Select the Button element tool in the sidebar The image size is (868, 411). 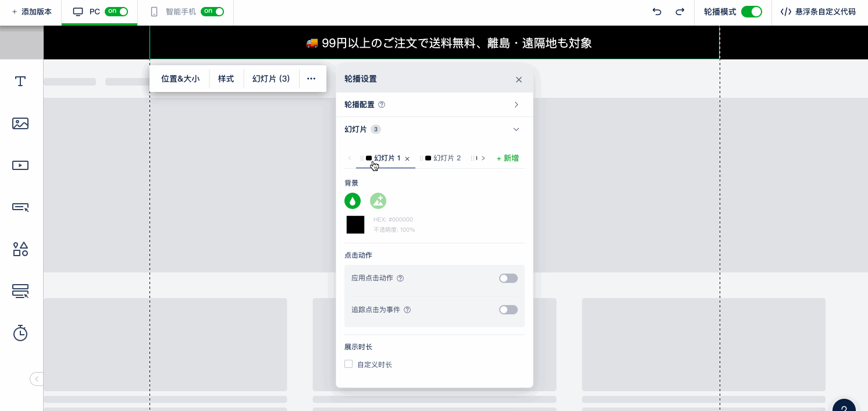tap(20, 207)
